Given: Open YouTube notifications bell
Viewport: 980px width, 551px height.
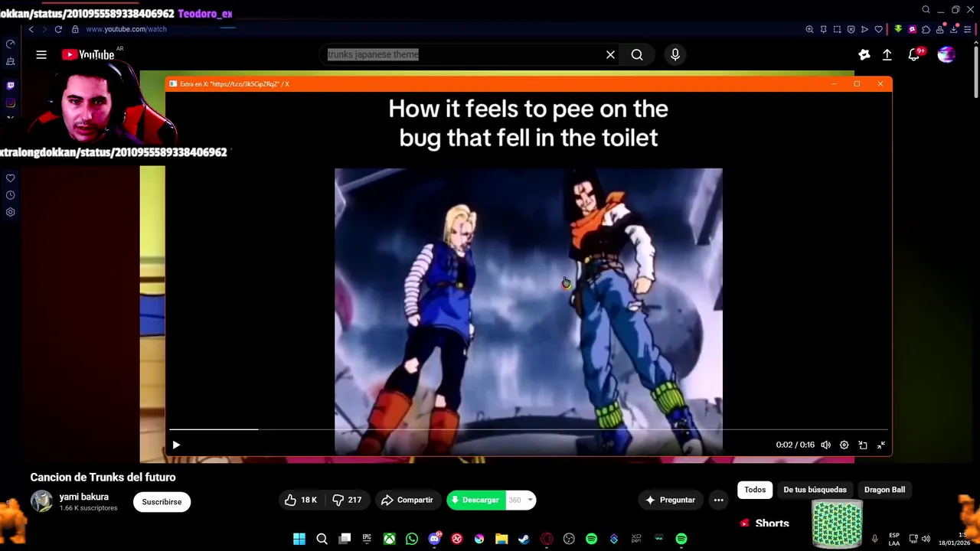Looking at the screenshot, I should point(914,54).
